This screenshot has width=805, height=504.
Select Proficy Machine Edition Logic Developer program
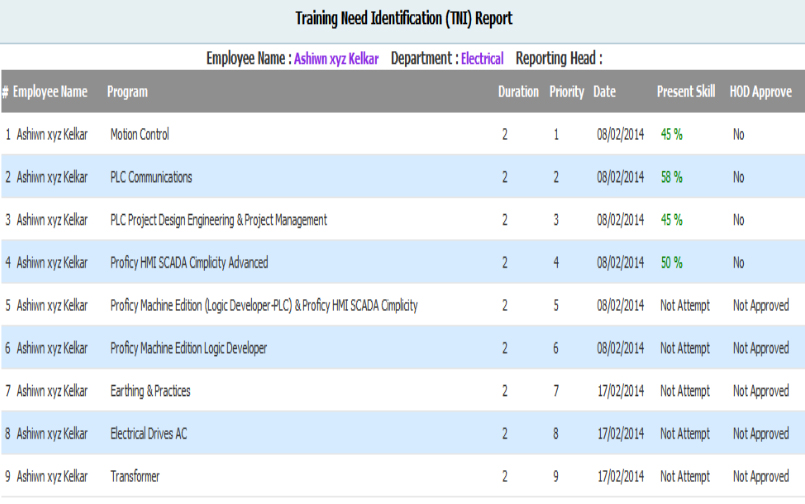point(188,348)
